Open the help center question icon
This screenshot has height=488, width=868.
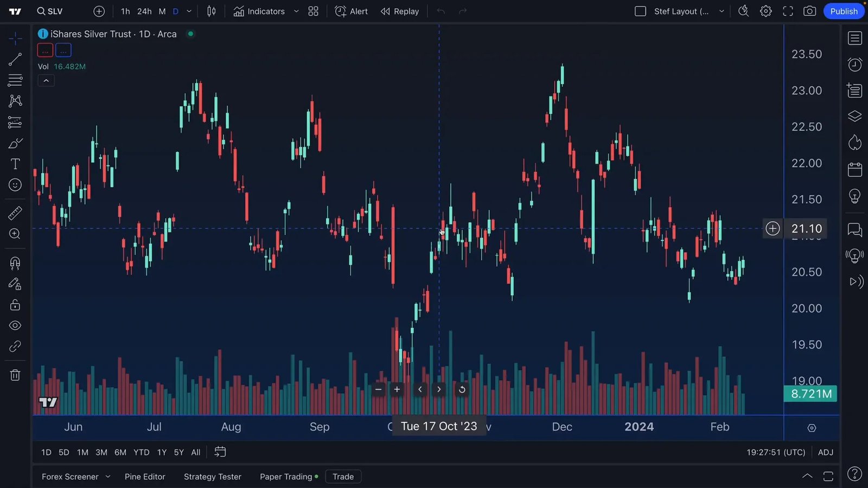[x=855, y=474]
